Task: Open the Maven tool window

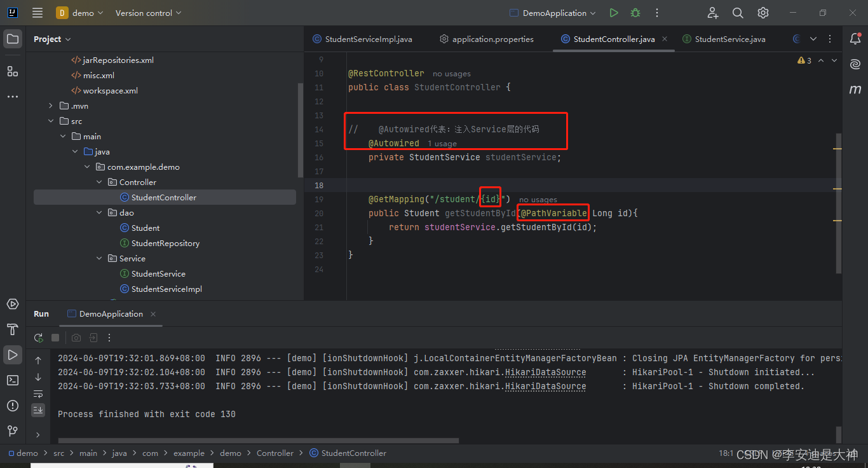Action: 855,90
